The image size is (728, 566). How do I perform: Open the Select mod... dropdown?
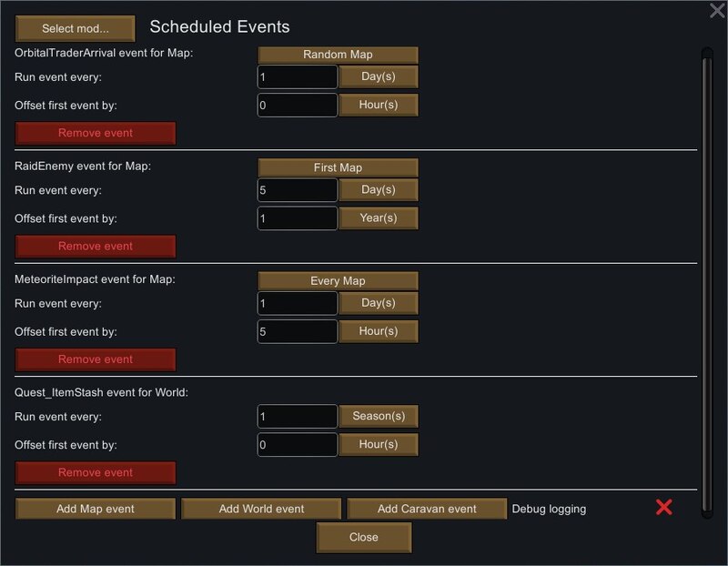click(76, 28)
